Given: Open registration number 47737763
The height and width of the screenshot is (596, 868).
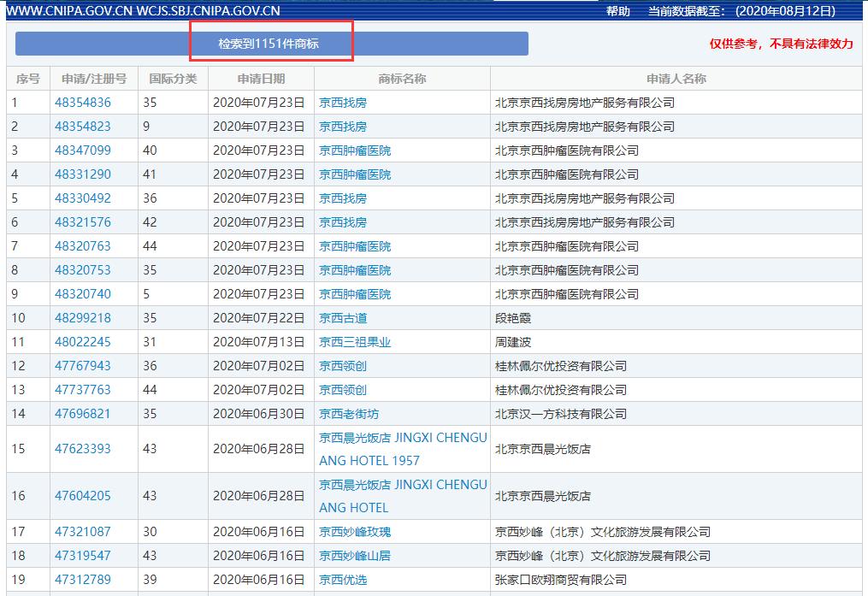Looking at the screenshot, I should 82,390.
